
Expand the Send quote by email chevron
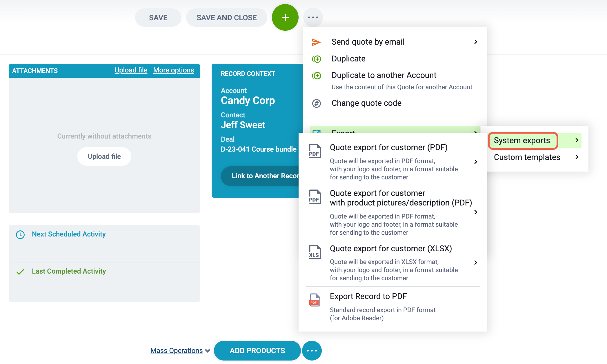pos(475,42)
